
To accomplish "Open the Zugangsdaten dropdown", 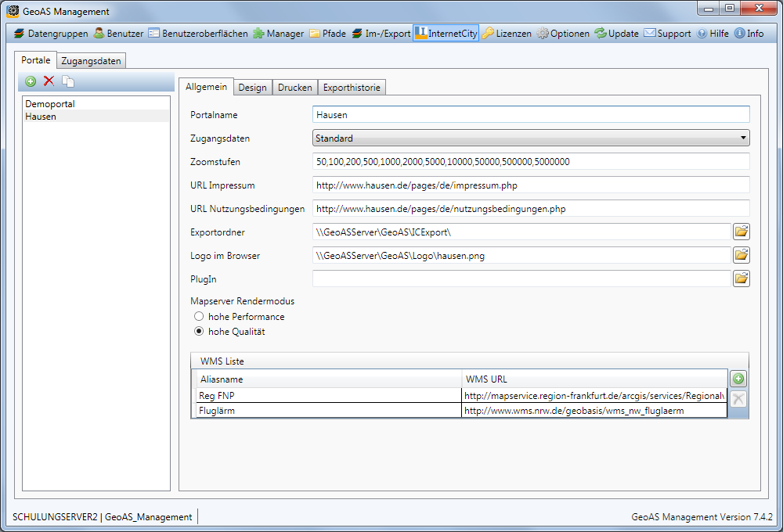I will tap(530, 138).
